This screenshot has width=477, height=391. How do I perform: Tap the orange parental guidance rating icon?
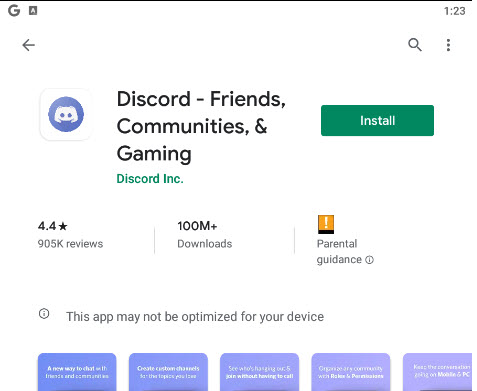pos(326,224)
